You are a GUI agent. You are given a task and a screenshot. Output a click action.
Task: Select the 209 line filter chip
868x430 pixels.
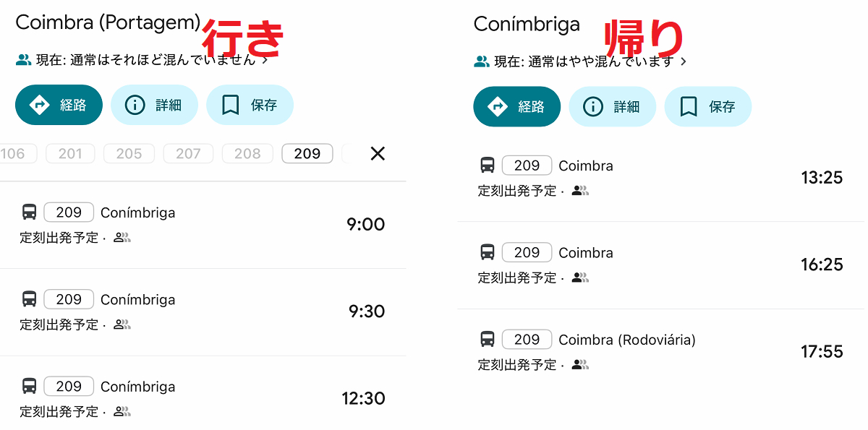pyautogui.click(x=307, y=153)
